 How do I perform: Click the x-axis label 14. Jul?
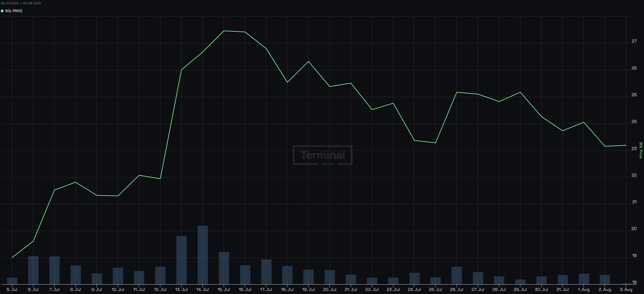tap(202, 289)
